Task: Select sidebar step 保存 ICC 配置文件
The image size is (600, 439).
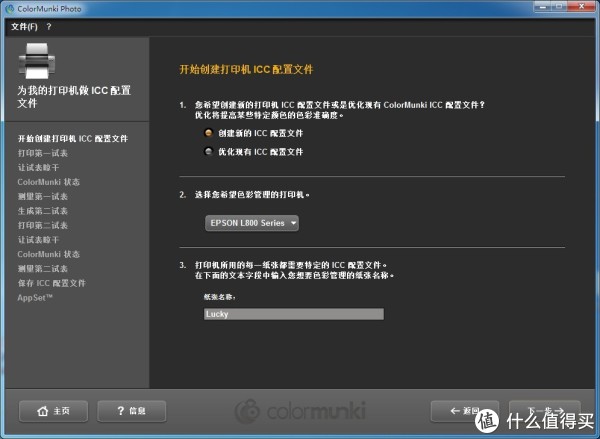Action: tap(52, 283)
